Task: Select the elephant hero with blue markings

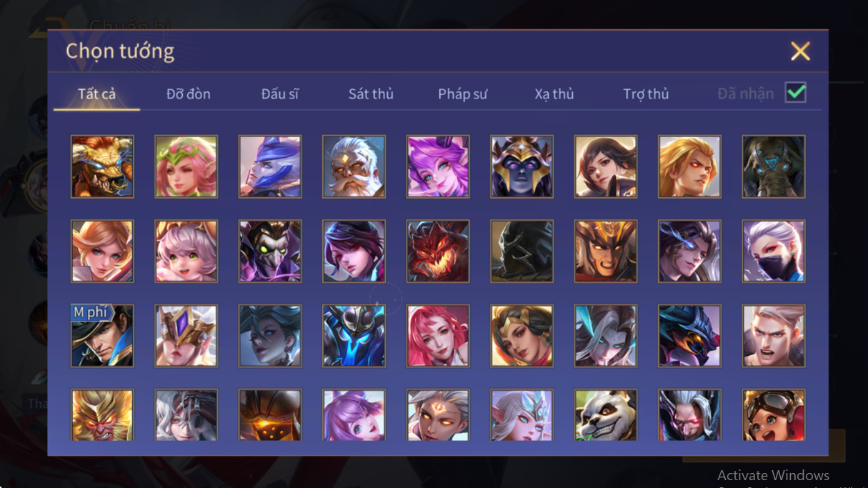Action: click(774, 166)
